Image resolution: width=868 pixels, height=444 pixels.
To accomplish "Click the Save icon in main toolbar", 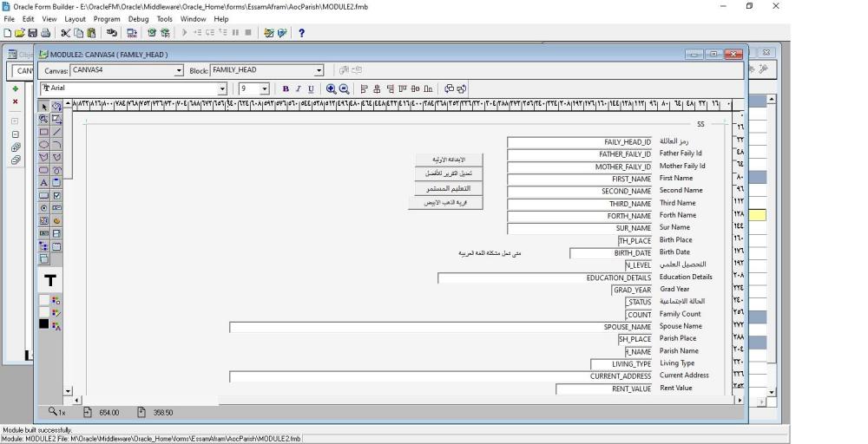I will tap(32, 33).
